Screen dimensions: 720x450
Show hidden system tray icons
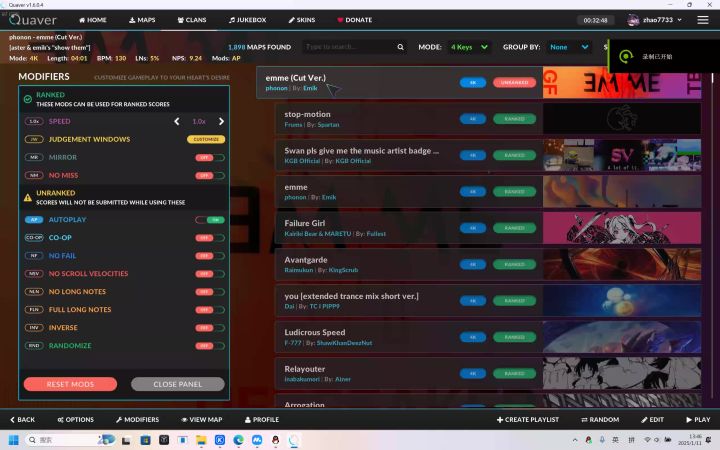[x=575, y=440]
